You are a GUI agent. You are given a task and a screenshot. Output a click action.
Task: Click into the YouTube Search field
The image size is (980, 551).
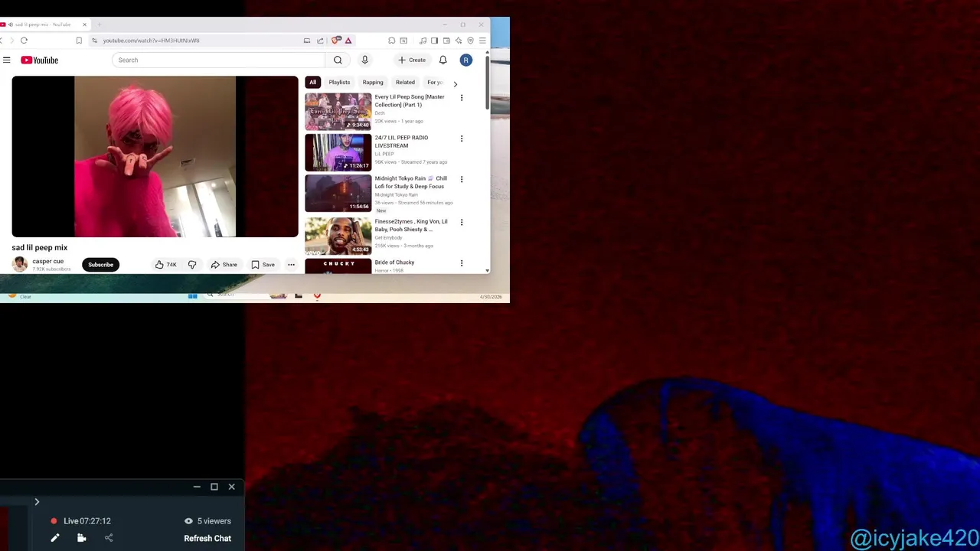point(218,60)
